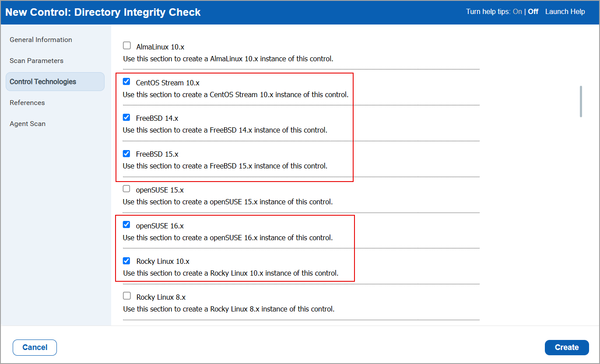Click the Rocky Linux 8.x instance description

[x=228, y=309]
